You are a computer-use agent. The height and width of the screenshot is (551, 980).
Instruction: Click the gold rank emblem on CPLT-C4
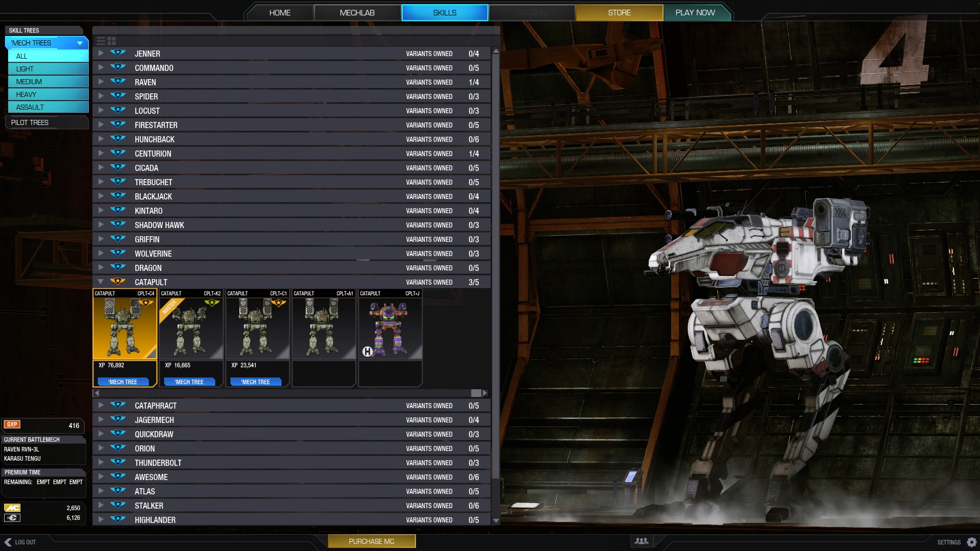146,303
